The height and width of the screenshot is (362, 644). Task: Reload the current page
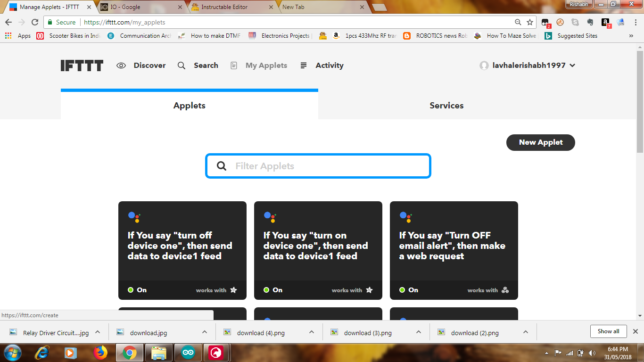coord(35,22)
